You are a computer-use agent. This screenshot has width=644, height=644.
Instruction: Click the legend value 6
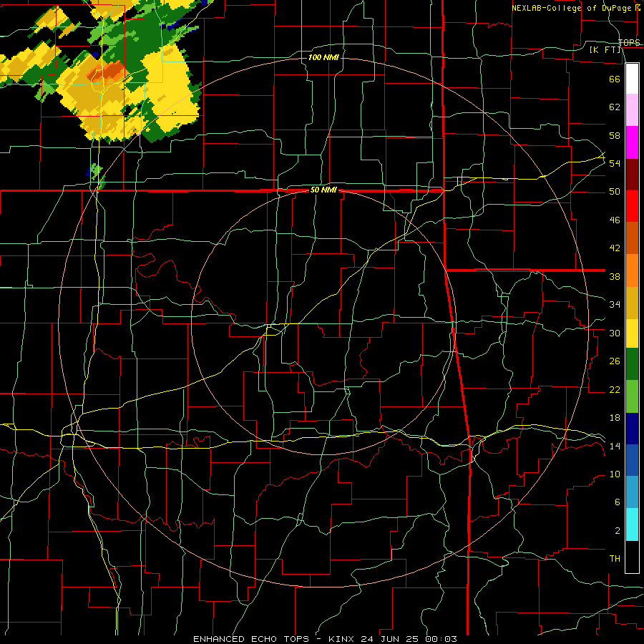(617, 502)
